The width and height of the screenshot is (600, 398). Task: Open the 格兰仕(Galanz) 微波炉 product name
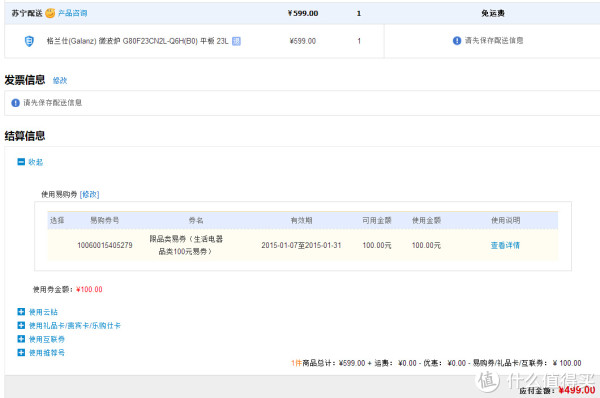pyautogui.click(x=137, y=41)
